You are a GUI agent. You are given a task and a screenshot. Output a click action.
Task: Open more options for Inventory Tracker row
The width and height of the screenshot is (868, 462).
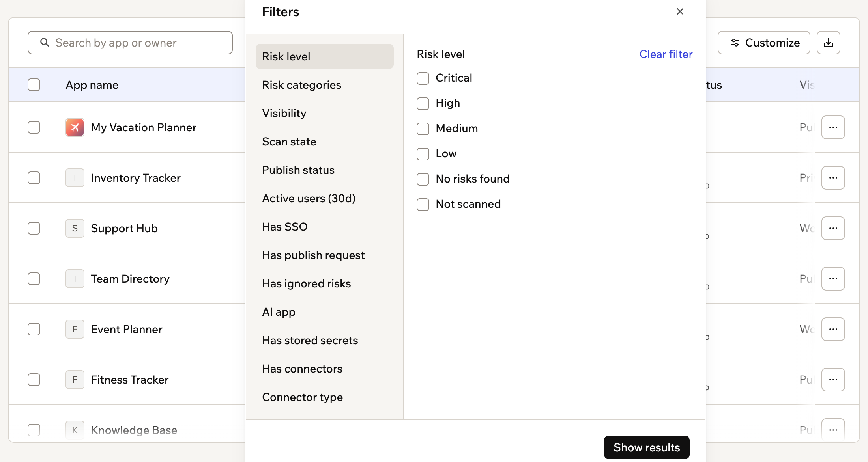[833, 178]
